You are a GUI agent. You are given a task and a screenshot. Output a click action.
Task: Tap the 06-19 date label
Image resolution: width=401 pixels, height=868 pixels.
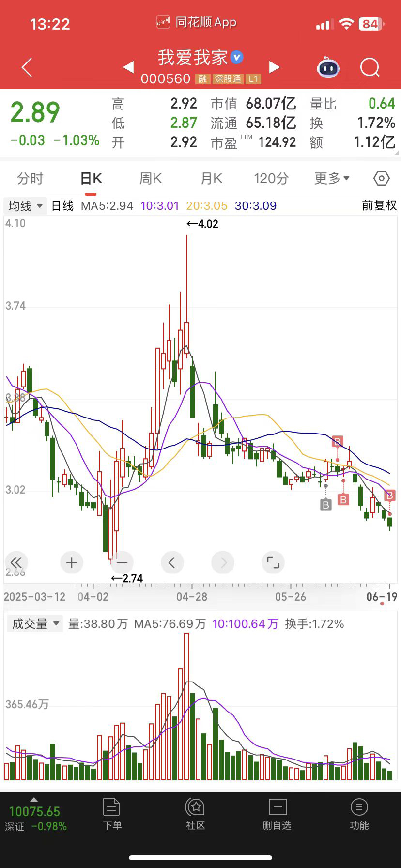[x=382, y=597]
